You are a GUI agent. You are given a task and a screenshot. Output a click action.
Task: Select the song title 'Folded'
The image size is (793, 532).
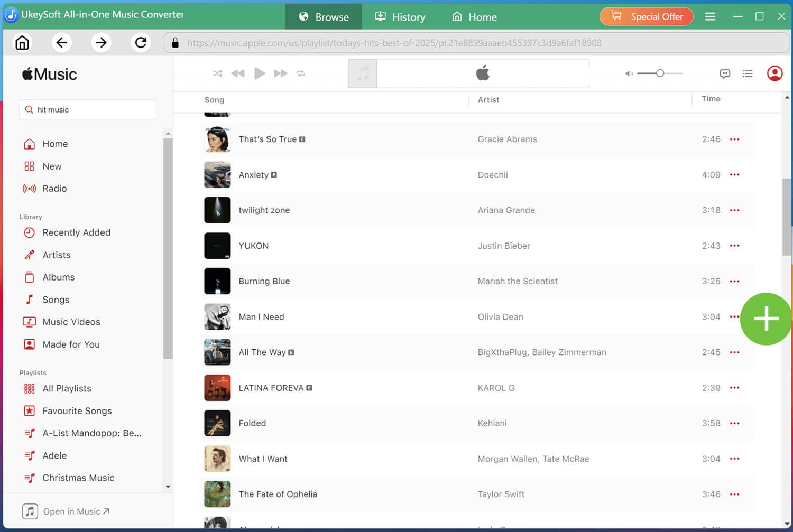(252, 423)
